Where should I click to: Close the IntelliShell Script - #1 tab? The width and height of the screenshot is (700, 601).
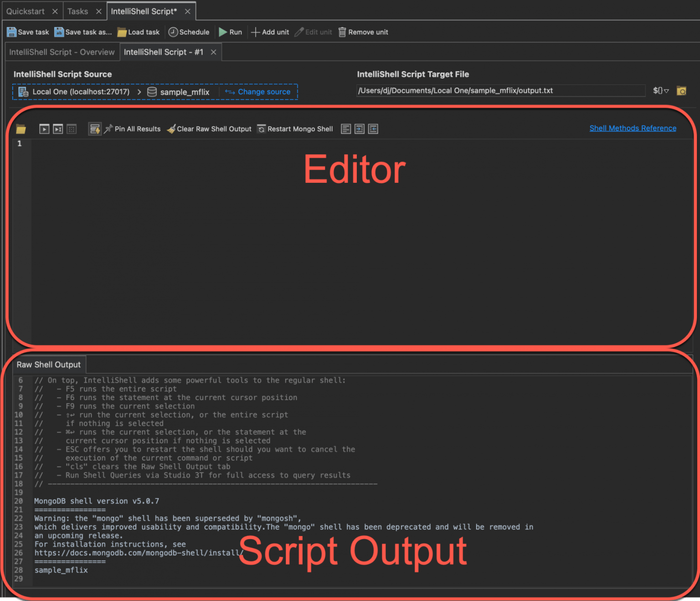point(213,52)
